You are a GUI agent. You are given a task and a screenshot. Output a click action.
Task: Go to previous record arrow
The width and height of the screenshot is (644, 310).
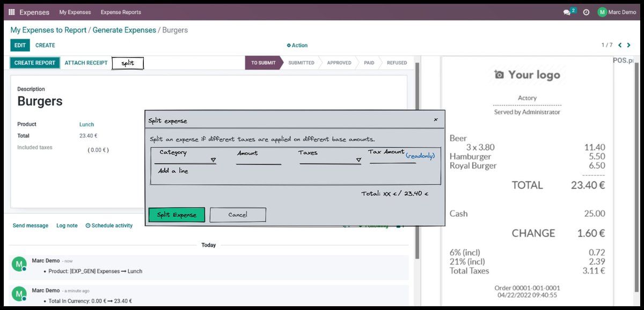pyautogui.click(x=620, y=45)
